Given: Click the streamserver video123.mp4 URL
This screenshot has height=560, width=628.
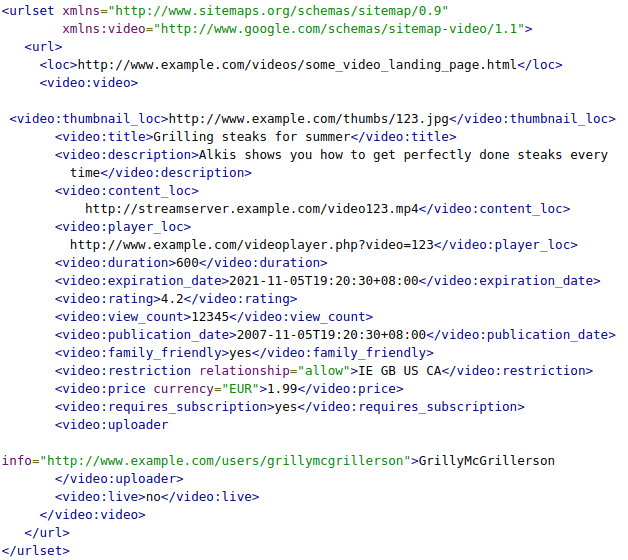Looking at the screenshot, I should click(252, 209).
